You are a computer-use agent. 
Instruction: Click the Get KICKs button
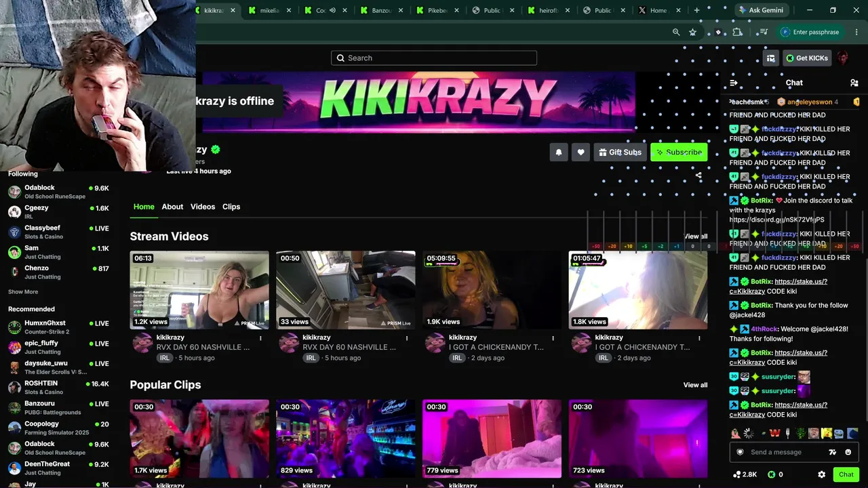pyautogui.click(x=807, y=58)
